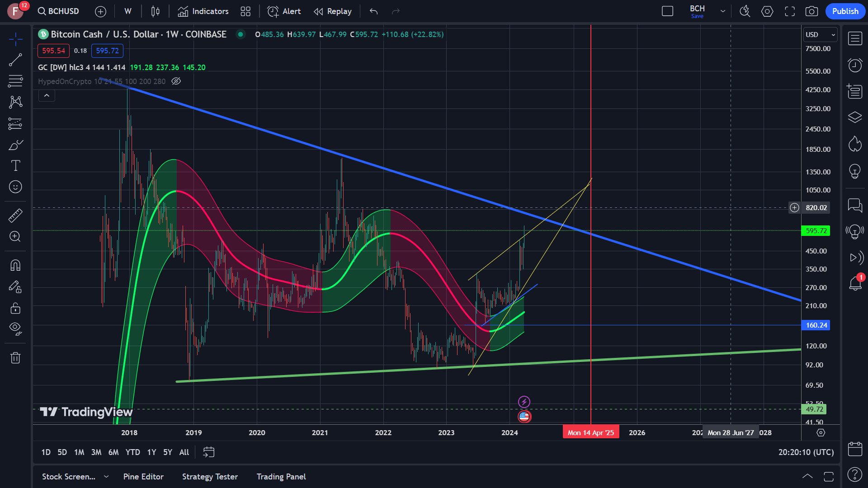Open the news panel
This screenshot has width=868, height=488.
tap(855, 91)
